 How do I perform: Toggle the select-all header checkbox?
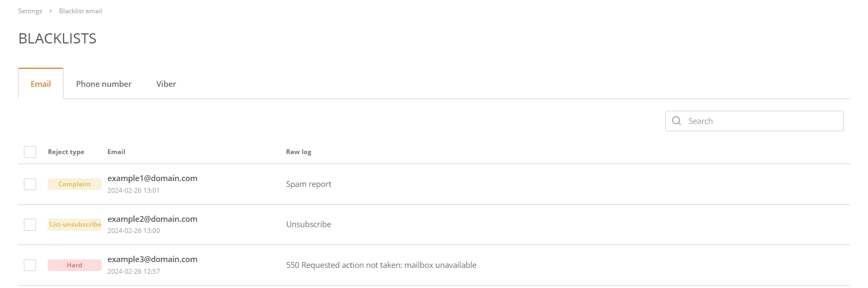tap(30, 152)
